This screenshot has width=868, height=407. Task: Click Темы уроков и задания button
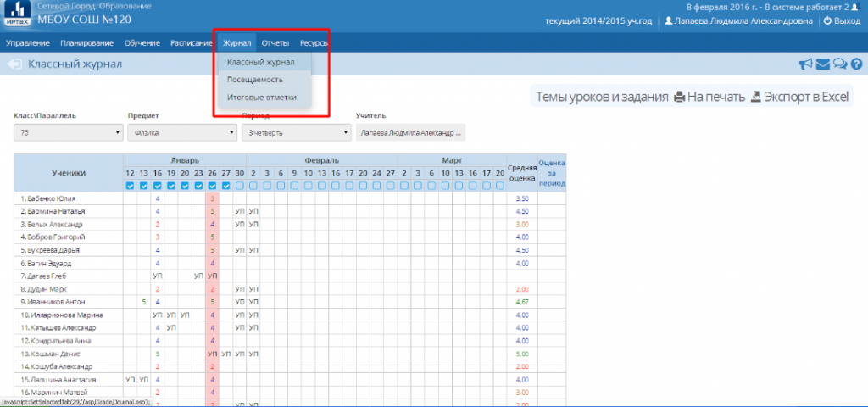600,97
